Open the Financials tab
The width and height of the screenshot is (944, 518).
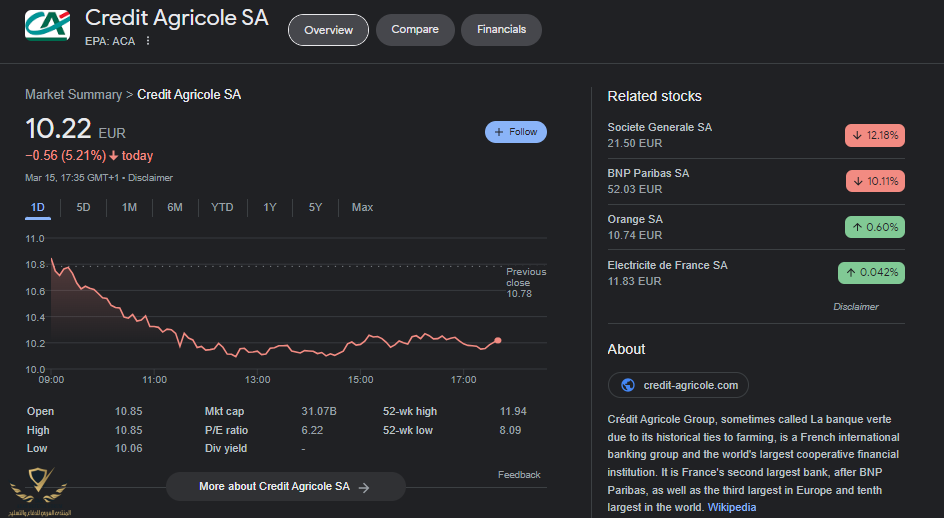[502, 30]
